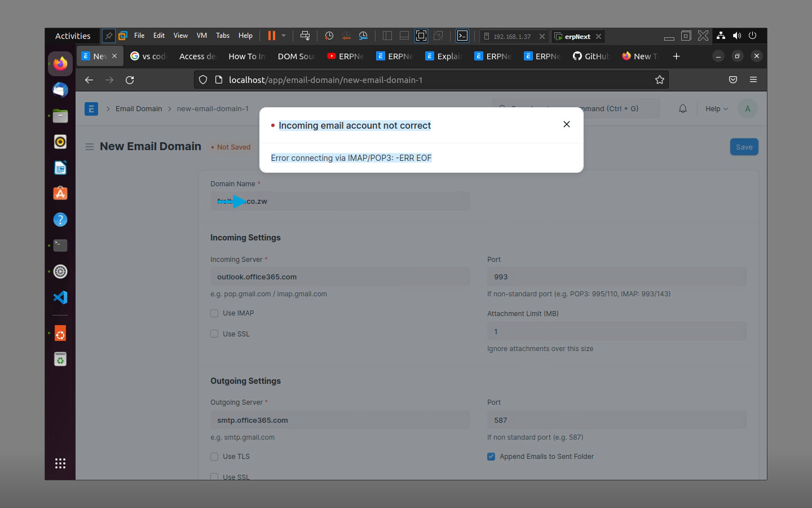The height and width of the screenshot is (508, 812).
Task: Click the Activities button
Action: click(x=73, y=36)
